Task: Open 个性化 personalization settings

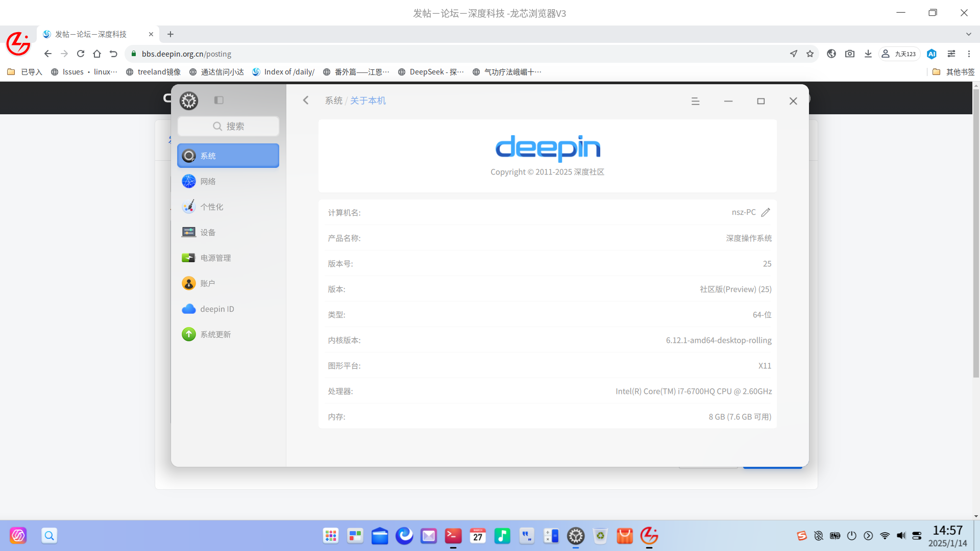Action: click(228, 207)
